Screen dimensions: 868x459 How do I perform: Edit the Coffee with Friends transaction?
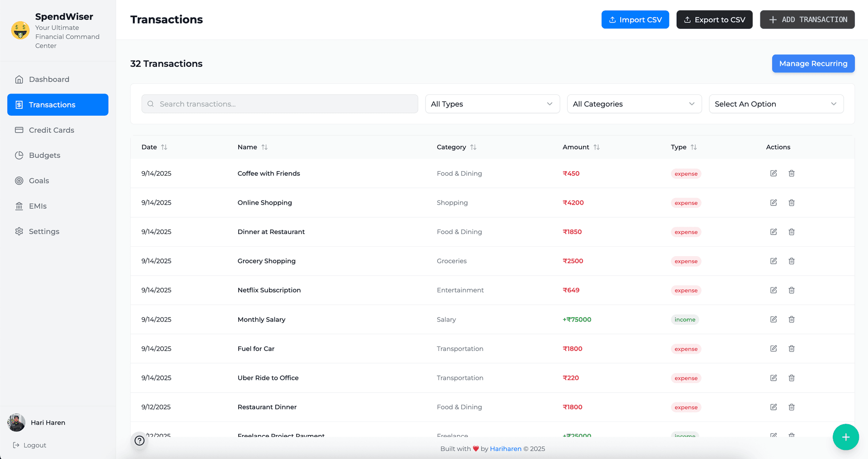774,173
